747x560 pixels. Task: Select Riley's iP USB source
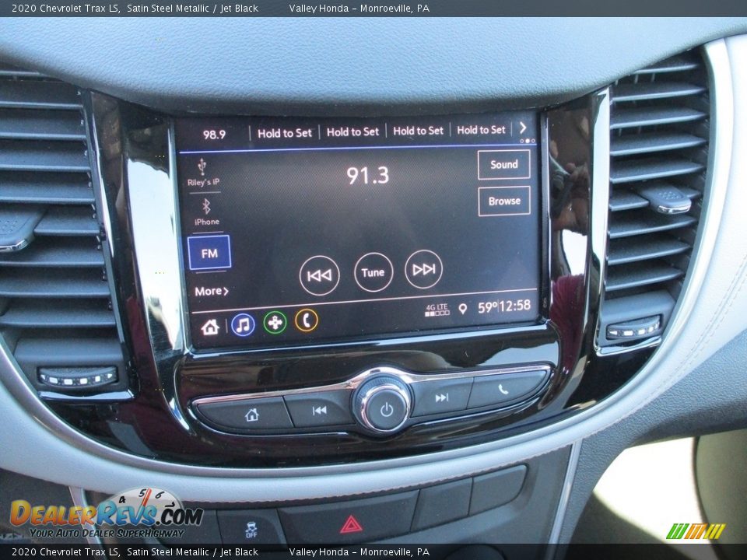point(203,173)
